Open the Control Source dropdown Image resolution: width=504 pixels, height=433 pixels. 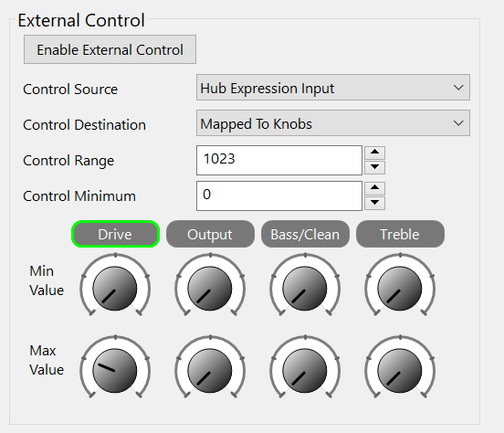pyautogui.click(x=333, y=88)
